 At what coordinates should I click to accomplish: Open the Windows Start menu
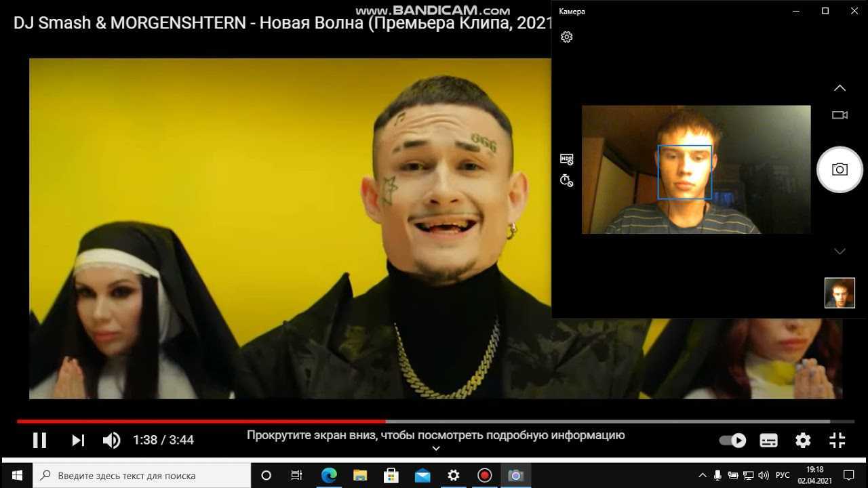pyautogui.click(x=16, y=475)
